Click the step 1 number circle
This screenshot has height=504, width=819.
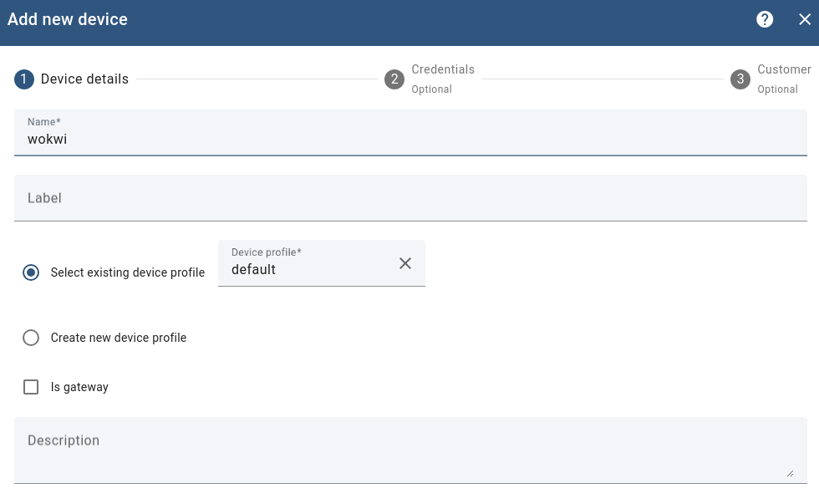pos(24,79)
